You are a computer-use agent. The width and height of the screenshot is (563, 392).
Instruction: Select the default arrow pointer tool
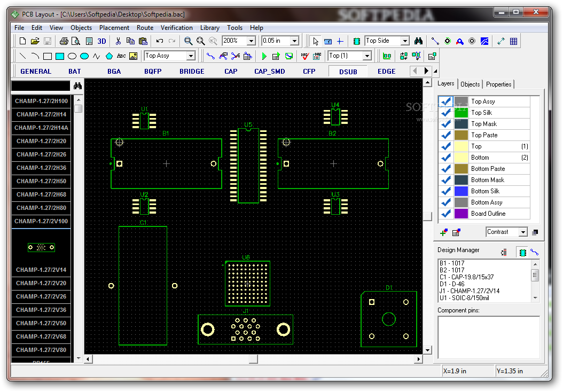316,41
